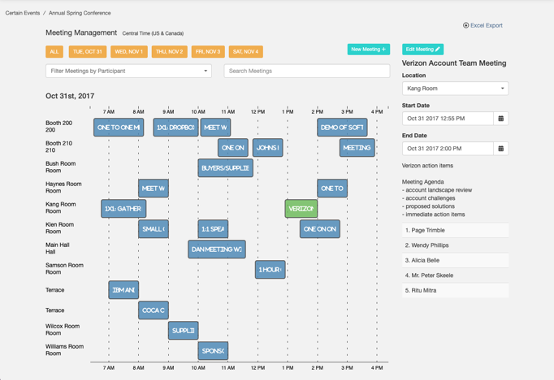Open the Start Date calendar picker icon
Image resolution: width=554 pixels, height=380 pixels.
[501, 118]
